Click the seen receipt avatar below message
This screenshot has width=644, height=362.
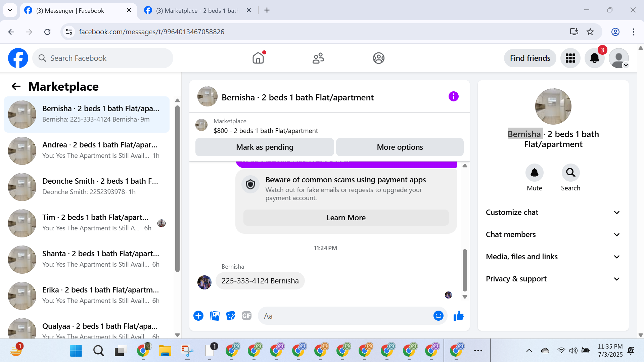click(x=448, y=295)
